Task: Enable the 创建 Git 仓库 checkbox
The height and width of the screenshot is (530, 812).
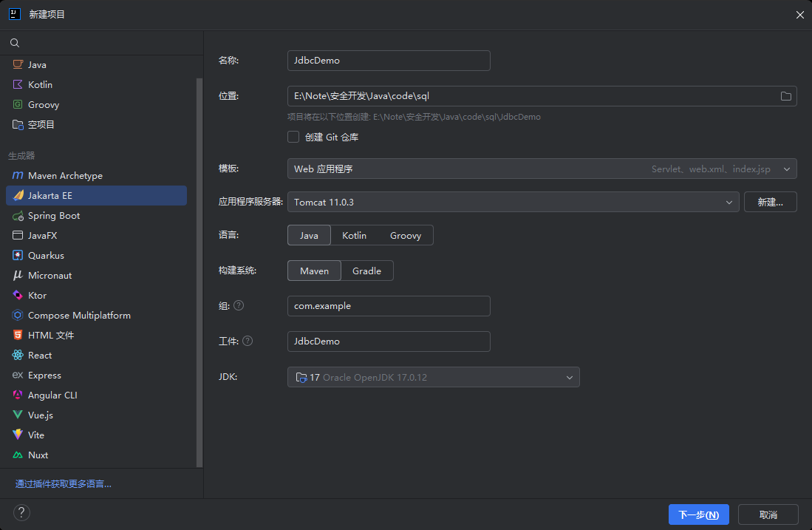Action: coord(293,137)
